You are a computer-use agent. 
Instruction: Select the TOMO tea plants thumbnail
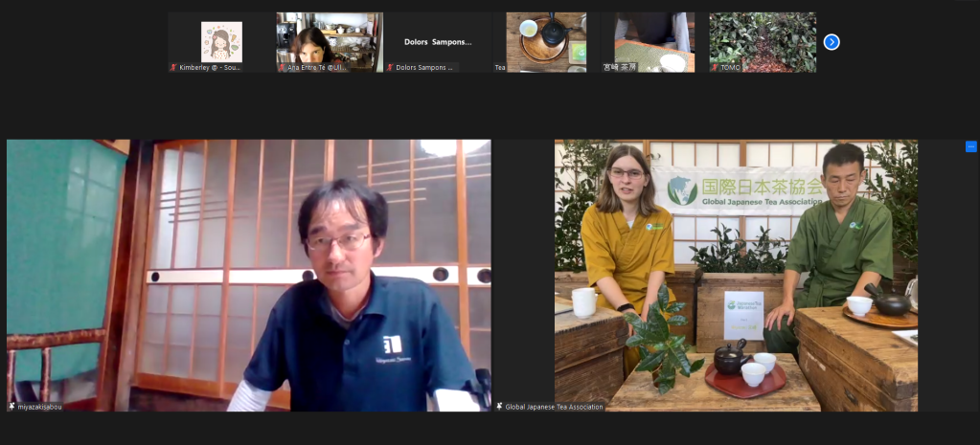pyautogui.click(x=763, y=38)
